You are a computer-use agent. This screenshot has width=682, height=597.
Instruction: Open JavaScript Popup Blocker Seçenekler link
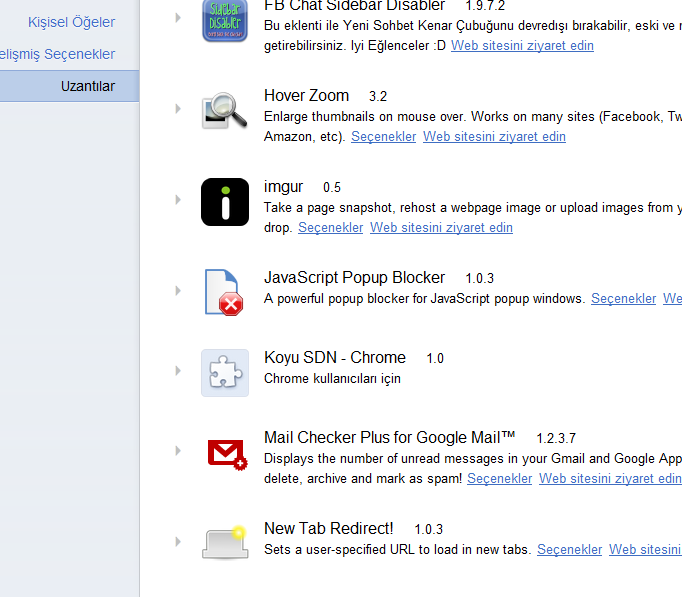(x=623, y=299)
